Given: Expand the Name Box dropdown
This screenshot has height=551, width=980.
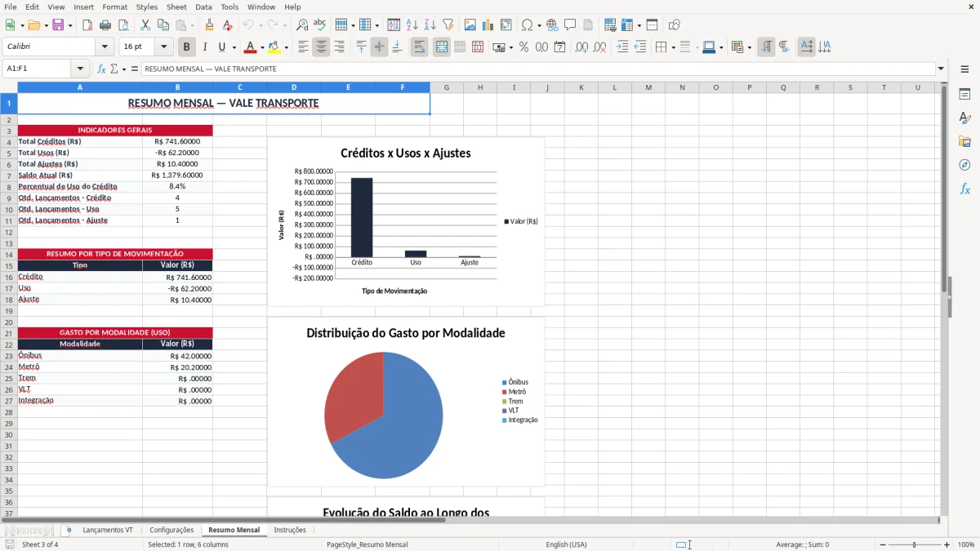Looking at the screenshot, I should pos(80,69).
